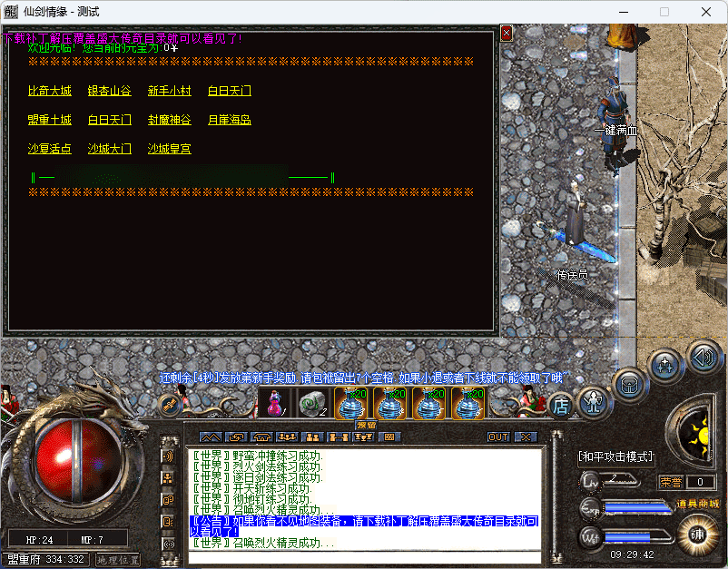Screen dimensions: 728x569
Task: Select the 逐日剑法练习成功 chat line
Action: pos(257,477)
